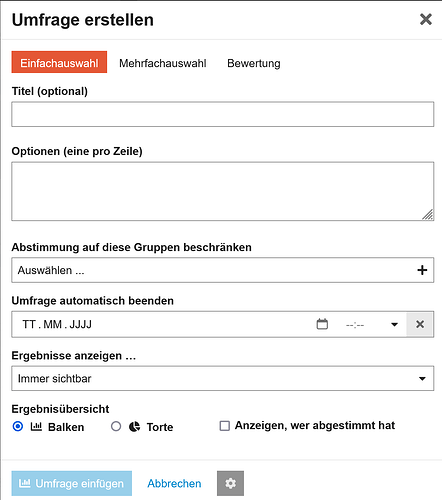Select the Einfachauswahl tab

coord(59,62)
